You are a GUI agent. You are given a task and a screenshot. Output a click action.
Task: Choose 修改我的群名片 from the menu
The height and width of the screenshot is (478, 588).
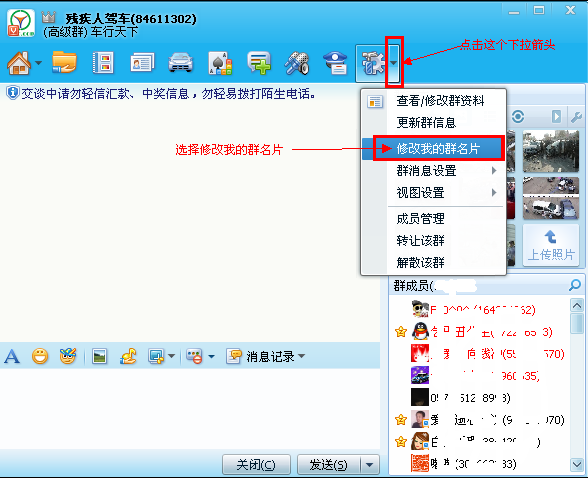tap(438, 149)
